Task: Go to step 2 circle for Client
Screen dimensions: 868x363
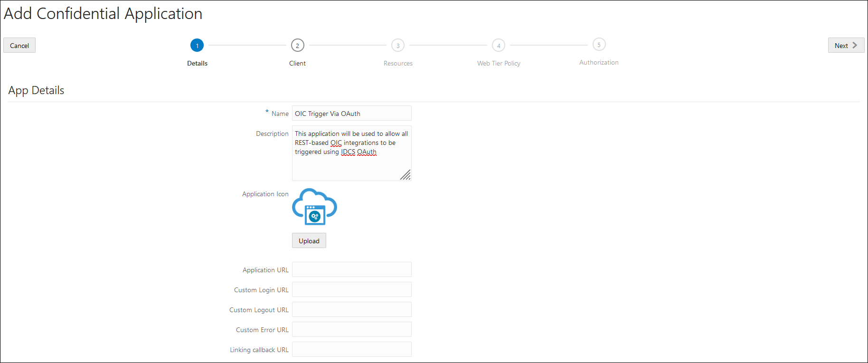Action: click(x=298, y=46)
